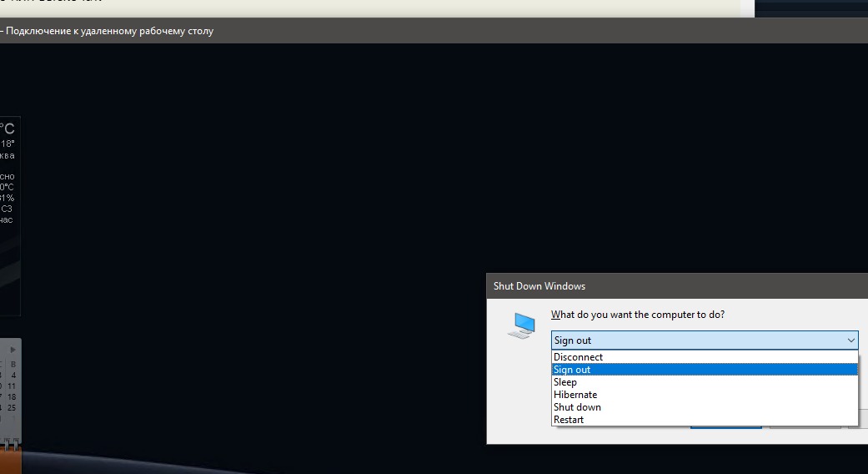Click the 'What do you want' label
This screenshot has height=474, width=868.
[638, 315]
